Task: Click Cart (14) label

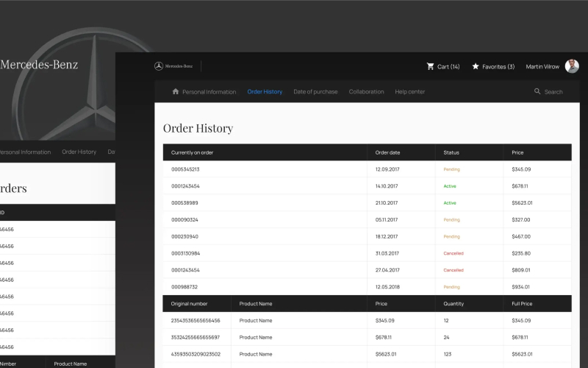Action: 448,66
